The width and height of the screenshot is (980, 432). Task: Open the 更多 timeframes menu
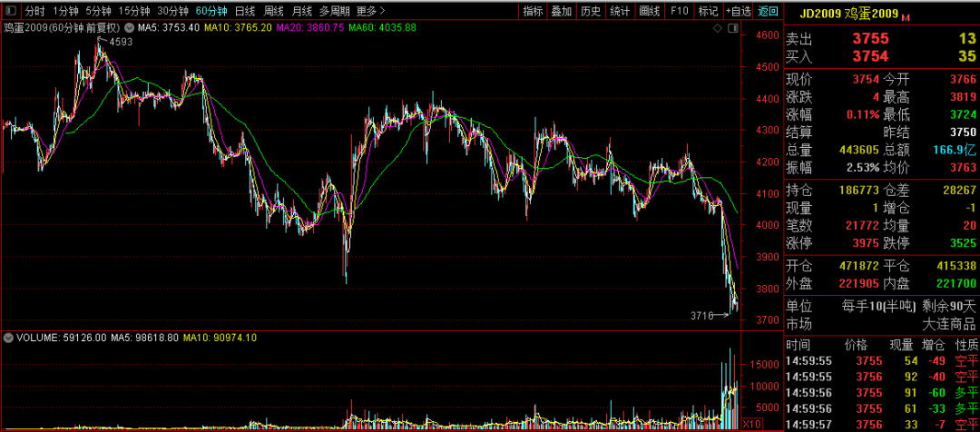370,11
